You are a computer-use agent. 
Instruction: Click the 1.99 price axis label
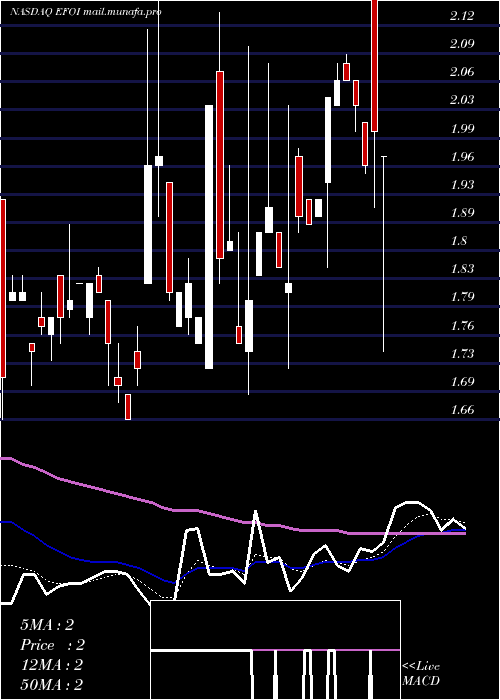pos(462,129)
